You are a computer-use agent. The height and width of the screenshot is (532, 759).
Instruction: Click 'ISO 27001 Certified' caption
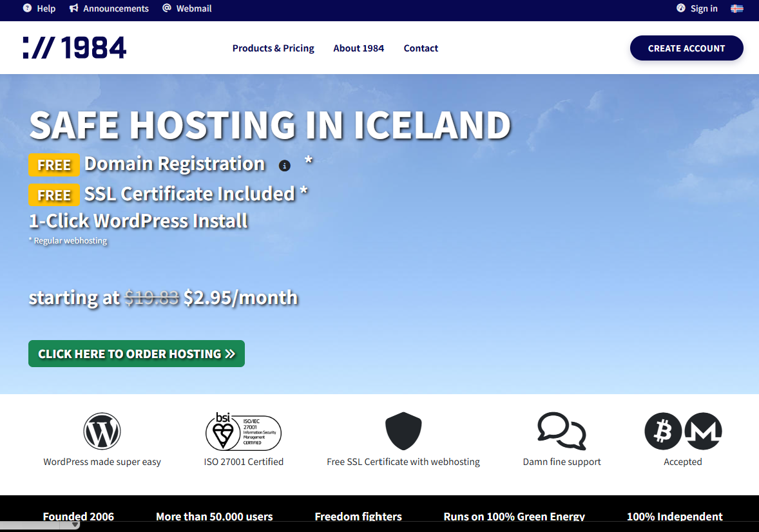244,462
